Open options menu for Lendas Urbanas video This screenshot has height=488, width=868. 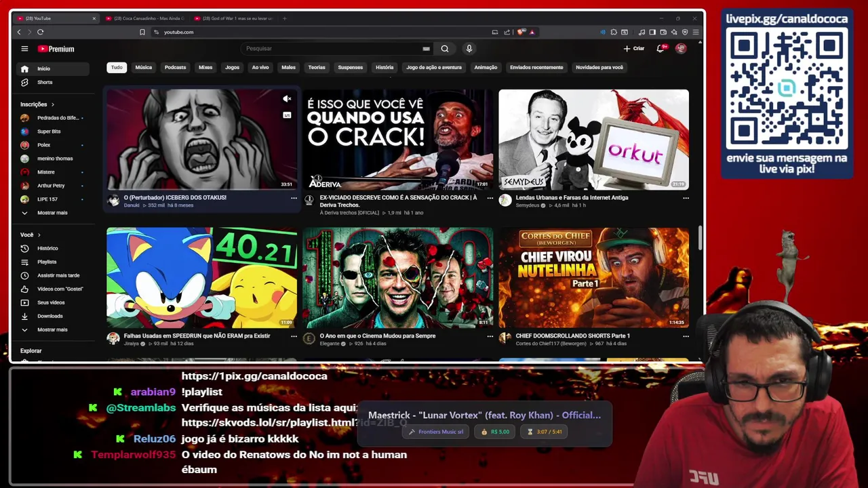pyautogui.click(x=686, y=198)
